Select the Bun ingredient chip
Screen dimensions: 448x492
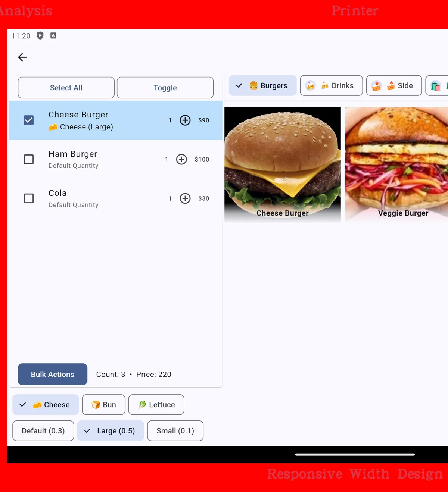point(103,405)
